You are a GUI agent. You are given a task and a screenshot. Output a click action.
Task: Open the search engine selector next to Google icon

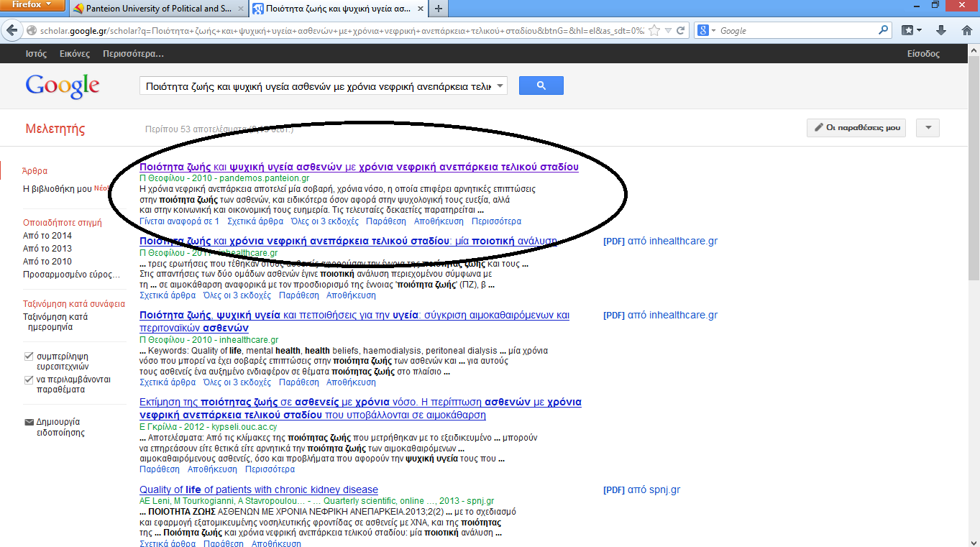click(707, 31)
